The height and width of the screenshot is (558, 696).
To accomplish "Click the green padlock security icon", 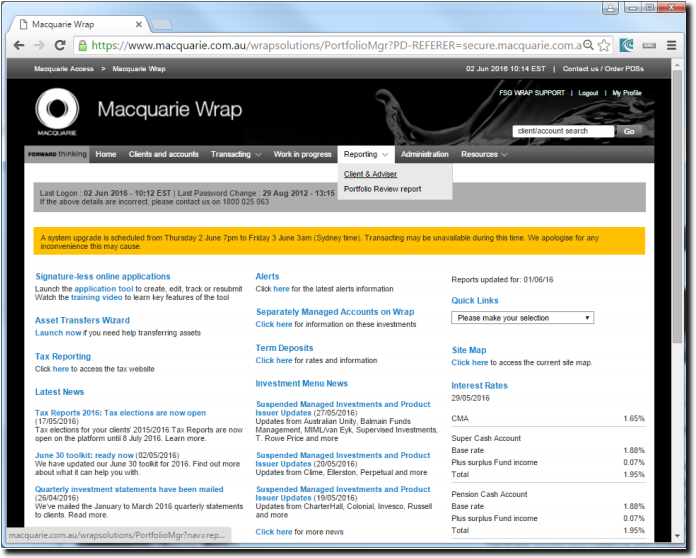I will (82, 45).
